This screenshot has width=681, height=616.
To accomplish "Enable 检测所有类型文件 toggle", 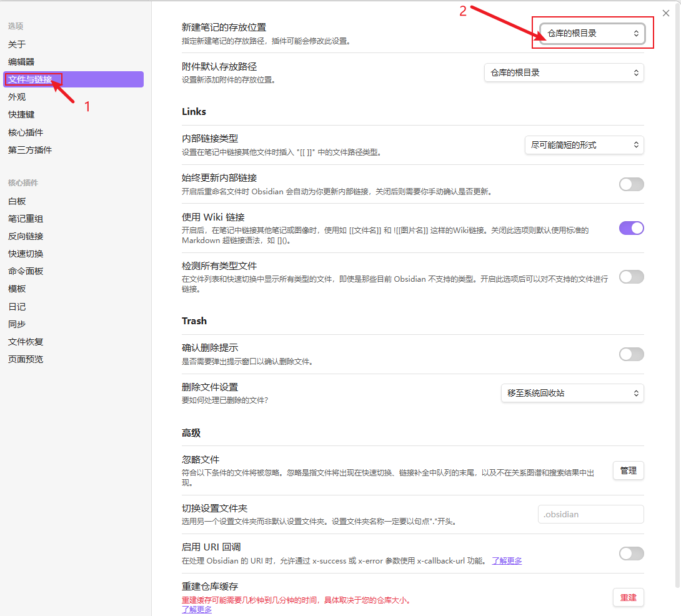I will click(631, 277).
